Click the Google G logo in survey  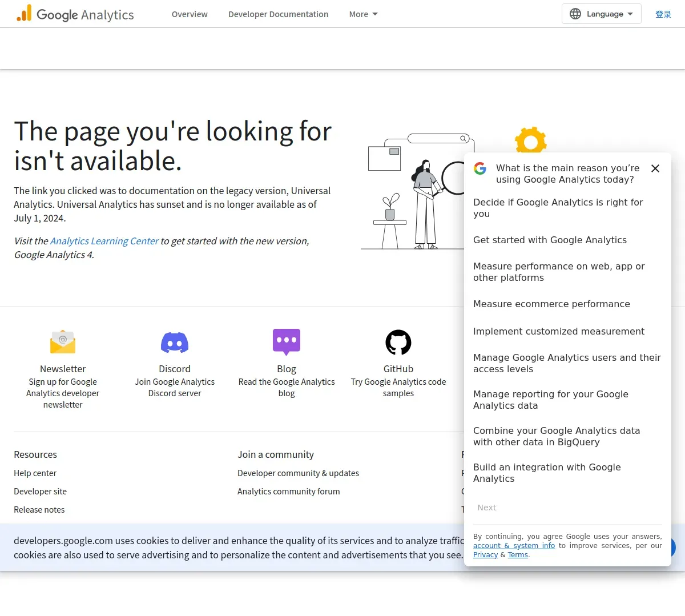480,168
